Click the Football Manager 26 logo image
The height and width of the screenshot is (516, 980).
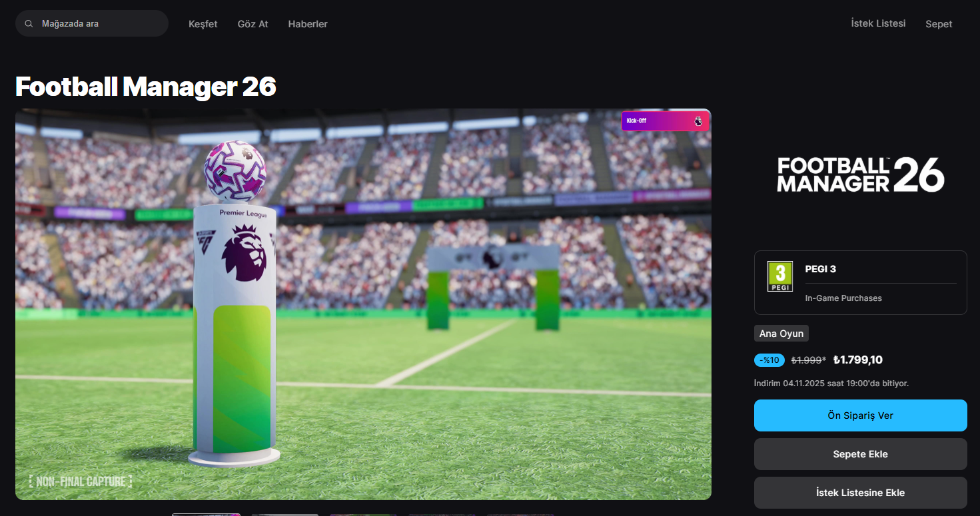click(x=861, y=174)
